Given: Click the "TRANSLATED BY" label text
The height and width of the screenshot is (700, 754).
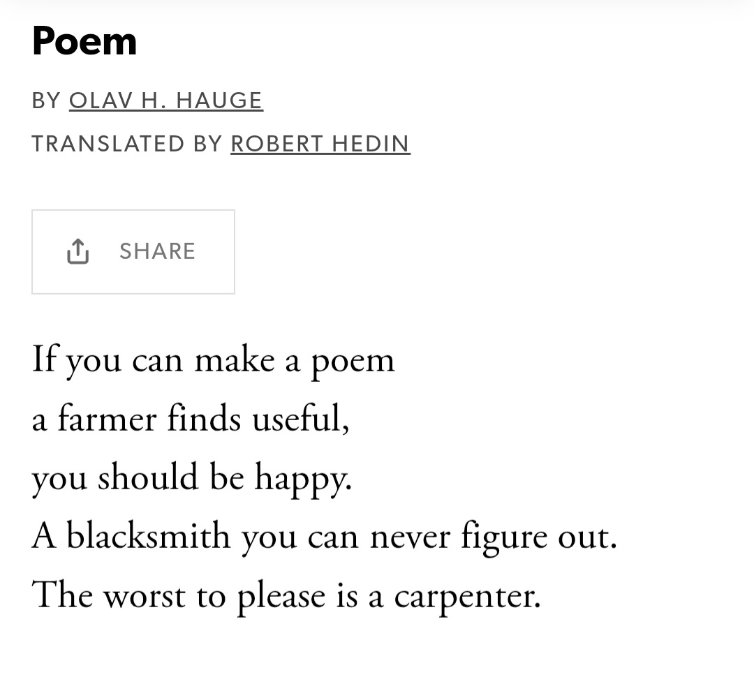Looking at the screenshot, I should pos(127,143).
